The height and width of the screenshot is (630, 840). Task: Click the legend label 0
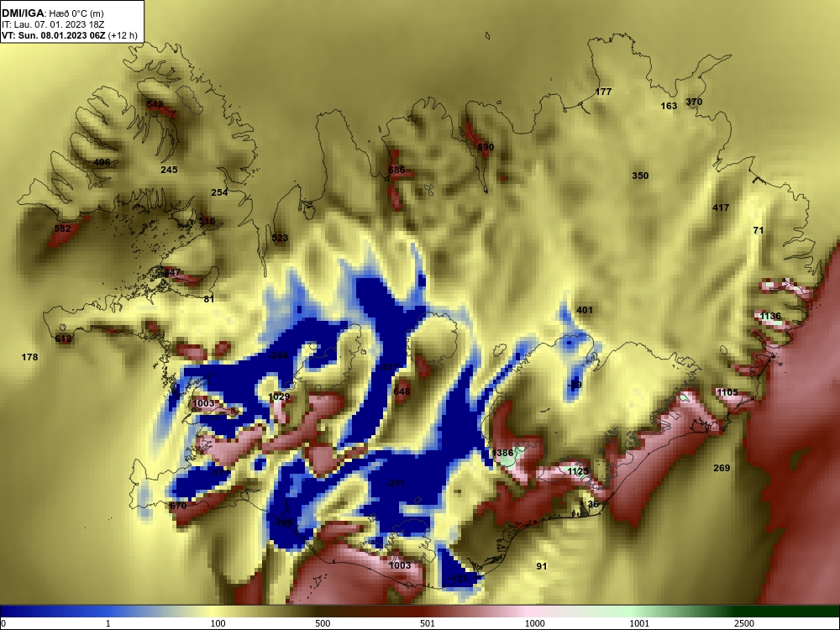click(x=3, y=623)
